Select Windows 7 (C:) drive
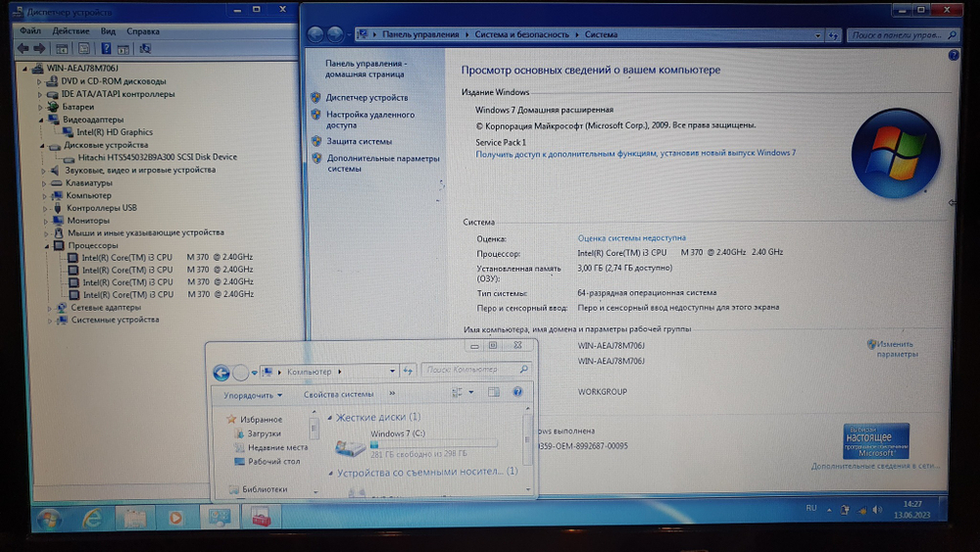This screenshot has height=552, width=980. point(416,443)
